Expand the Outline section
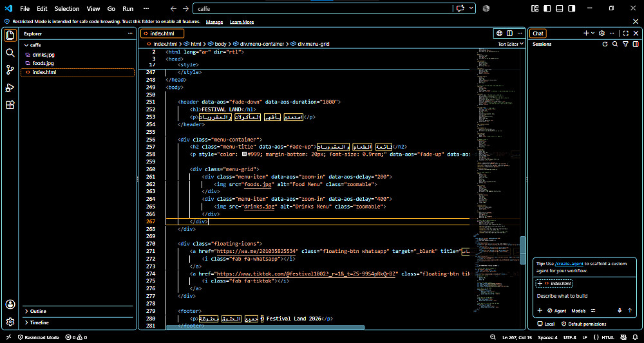This screenshot has height=343, width=644. point(78,311)
